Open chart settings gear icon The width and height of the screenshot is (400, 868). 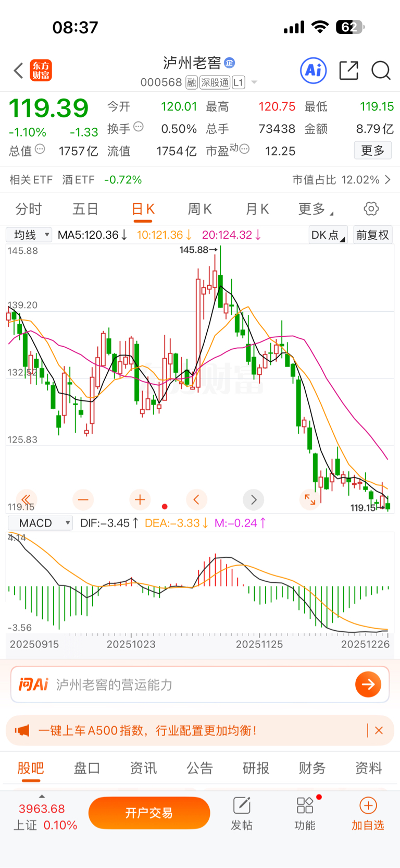(x=371, y=209)
